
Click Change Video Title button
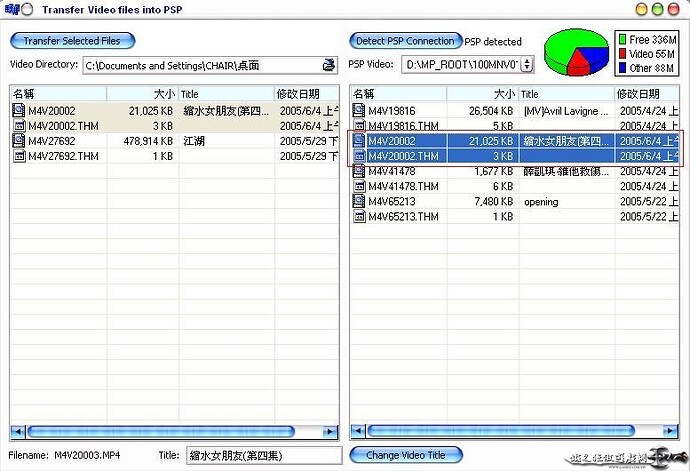point(406,455)
